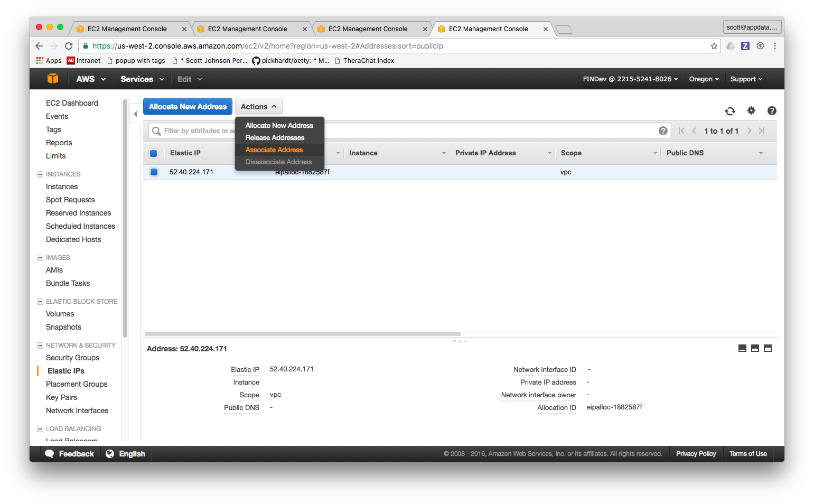Open the Support dropdown
Screen dimensions: 814x504
(x=746, y=79)
